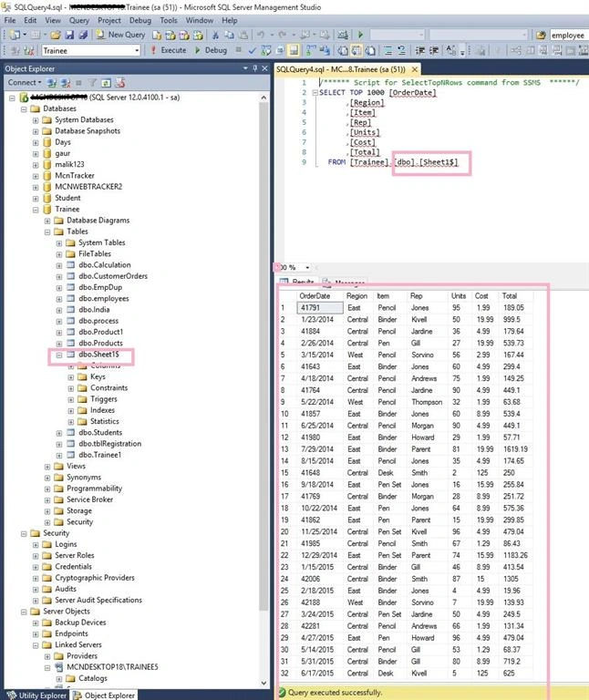This screenshot has height=700, width=589.
Task: Select the dbo.Sheet1$ table
Action: pos(98,355)
